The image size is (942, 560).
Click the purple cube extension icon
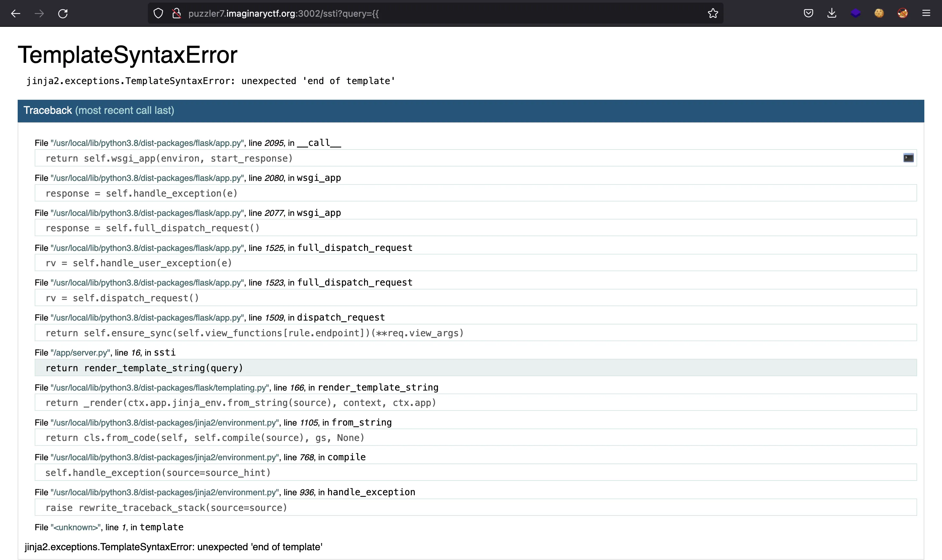pyautogui.click(x=855, y=13)
